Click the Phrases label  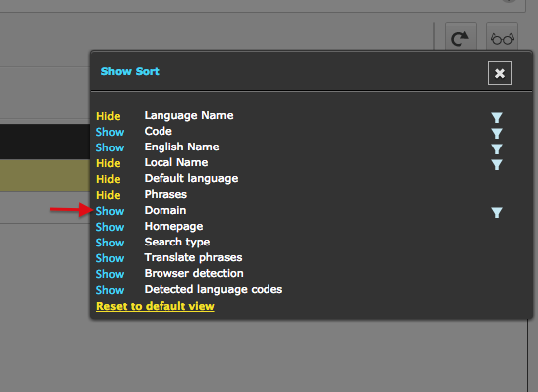tap(165, 194)
